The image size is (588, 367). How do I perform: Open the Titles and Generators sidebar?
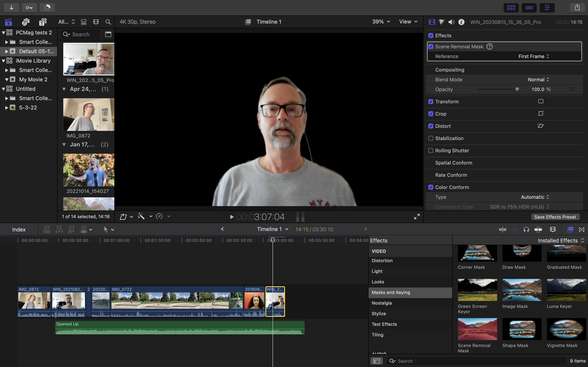pos(43,22)
